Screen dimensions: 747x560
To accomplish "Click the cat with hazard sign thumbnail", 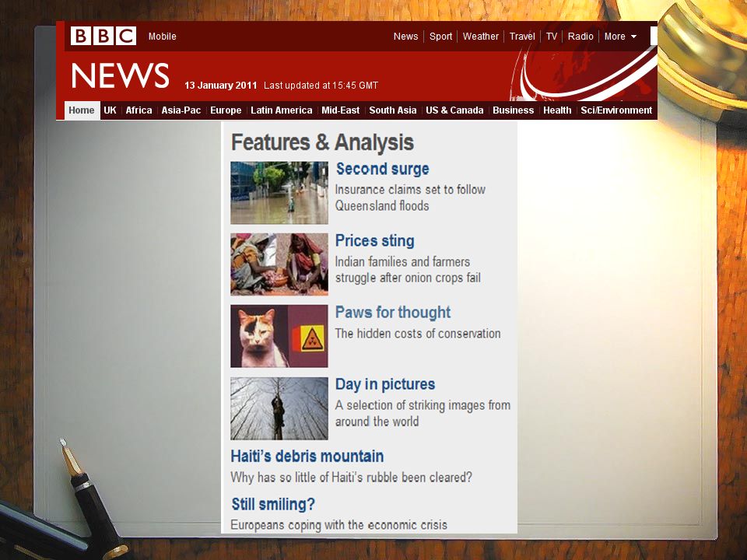I will coord(279,336).
